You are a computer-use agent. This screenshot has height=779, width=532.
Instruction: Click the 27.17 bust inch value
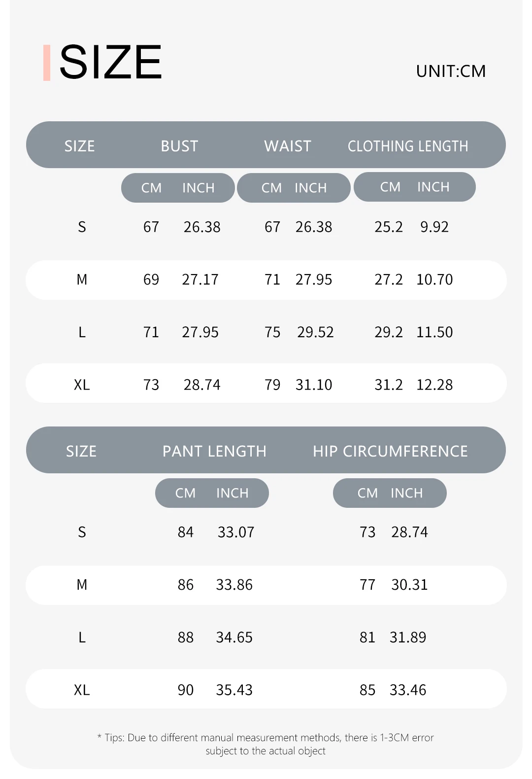[x=200, y=280]
